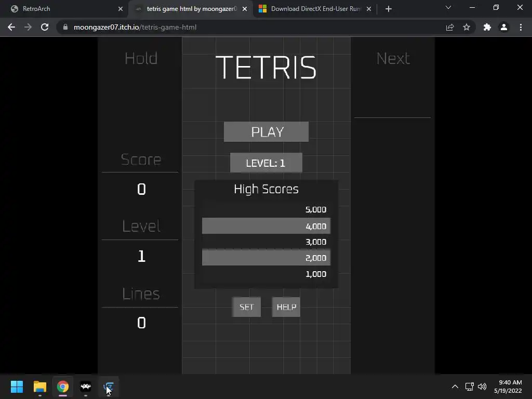Open RetroArch from the taskbar
This screenshot has width=532, height=399.
86,387
